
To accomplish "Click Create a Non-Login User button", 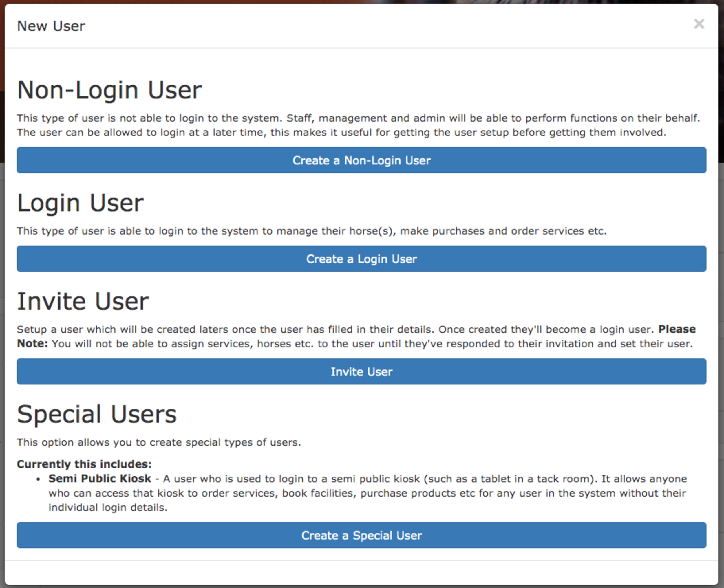I will pyautogui.click(x=361, y=160).
